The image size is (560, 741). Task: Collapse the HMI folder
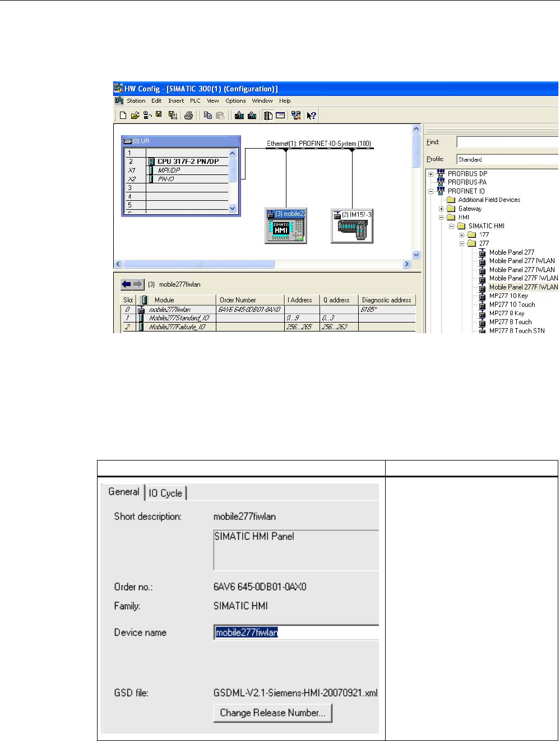pyautogui.click(x=441, y=217)
